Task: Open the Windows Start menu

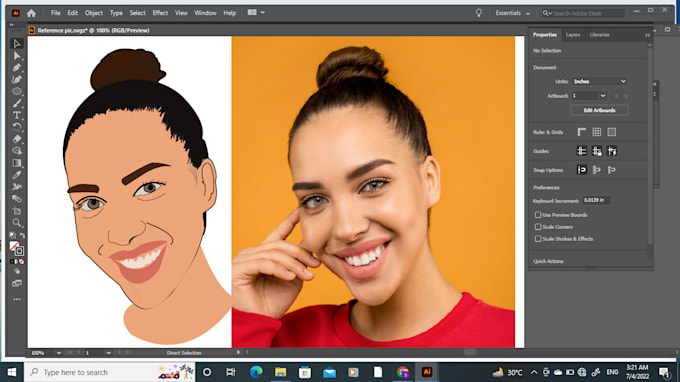Action: (12, 372)
